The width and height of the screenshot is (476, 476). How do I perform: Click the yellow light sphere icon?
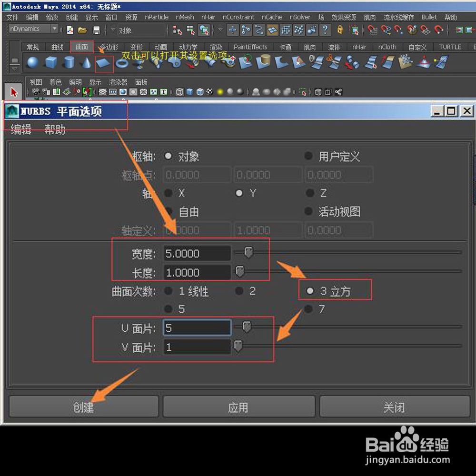(x=220, y=92)
